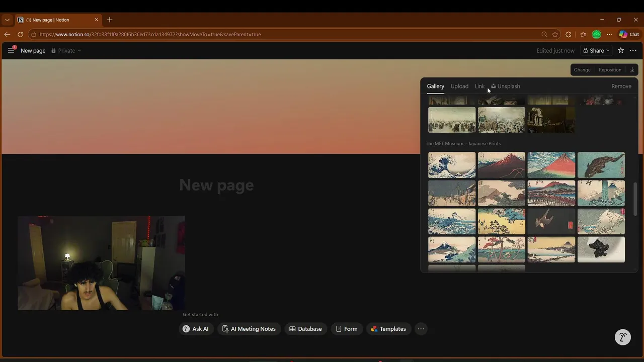The image size is (644, 362).
Task: Insert a Form
Action: [x=347, y=329]
